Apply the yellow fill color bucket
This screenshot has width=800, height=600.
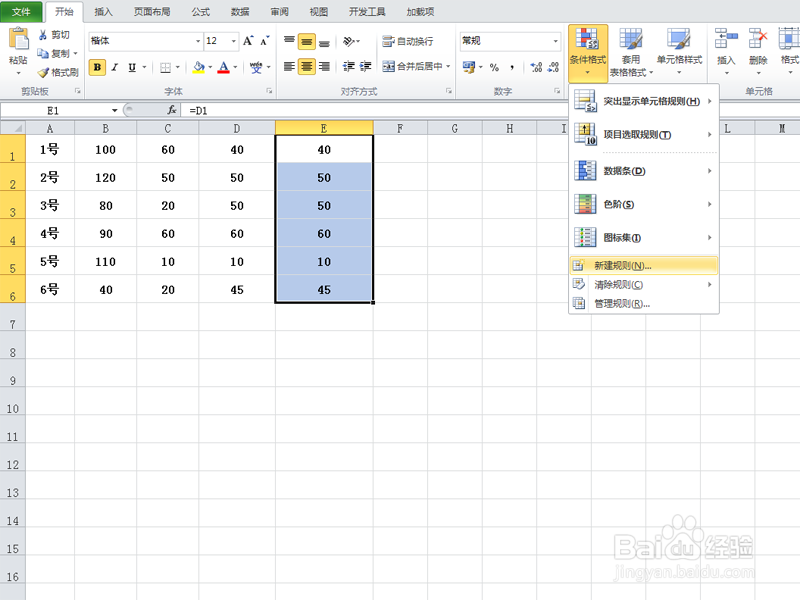pos(199,67)
